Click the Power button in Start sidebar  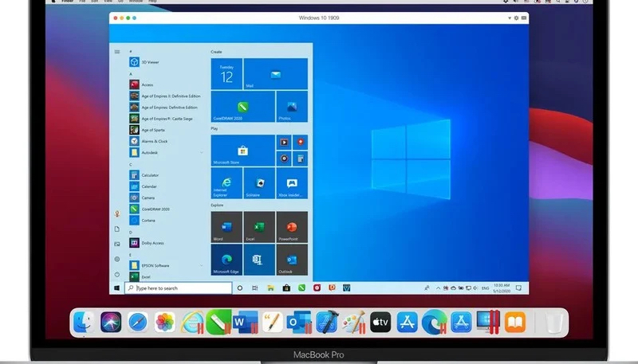[117, 273]
